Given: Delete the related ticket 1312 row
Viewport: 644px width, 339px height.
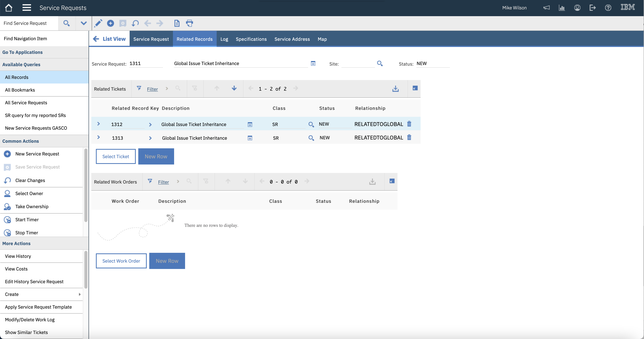Looking at the screenshot, I should (409, 124).
